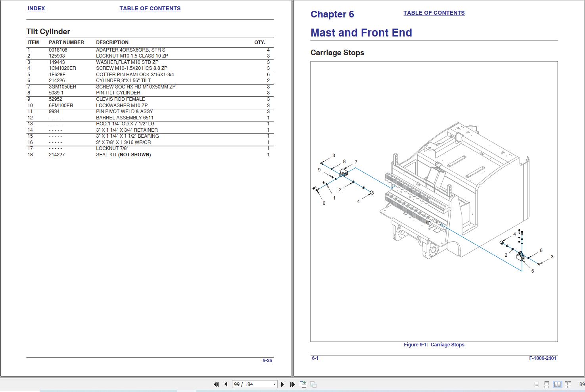Image resolution: width=585 pixels, height=392 pixels.
Task: Click COTTER PIN HAMLOCK 3/16X1-3/4 description
Action: tap(135, 75)
